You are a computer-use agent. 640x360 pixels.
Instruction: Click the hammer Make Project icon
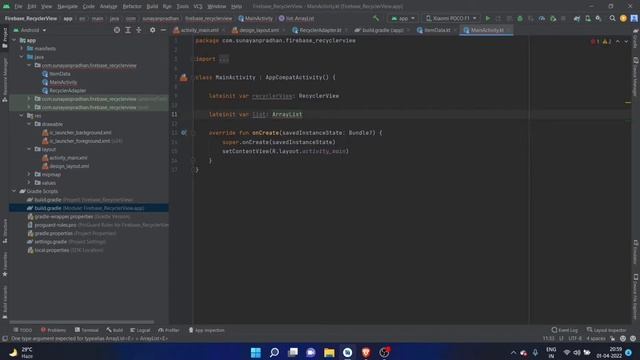click(376, 18)
